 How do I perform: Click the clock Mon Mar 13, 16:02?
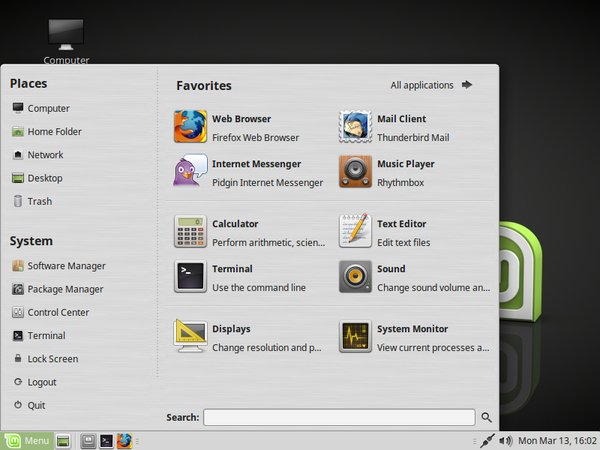click(557, 441)
